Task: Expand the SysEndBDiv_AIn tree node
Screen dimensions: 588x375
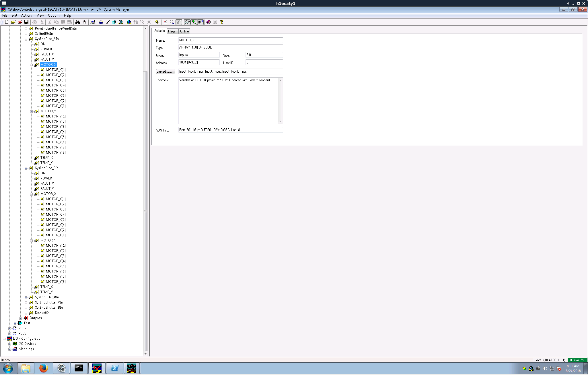Action: pos(26,297)
